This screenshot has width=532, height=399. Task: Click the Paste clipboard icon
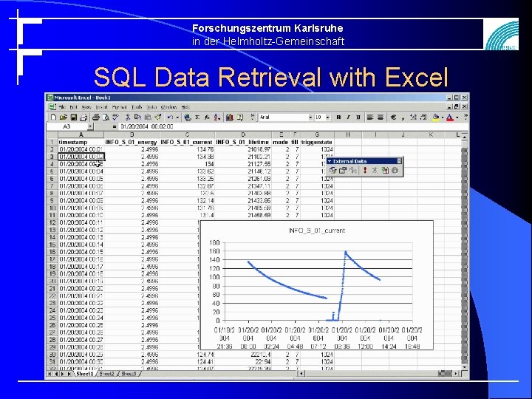(148, 117)
